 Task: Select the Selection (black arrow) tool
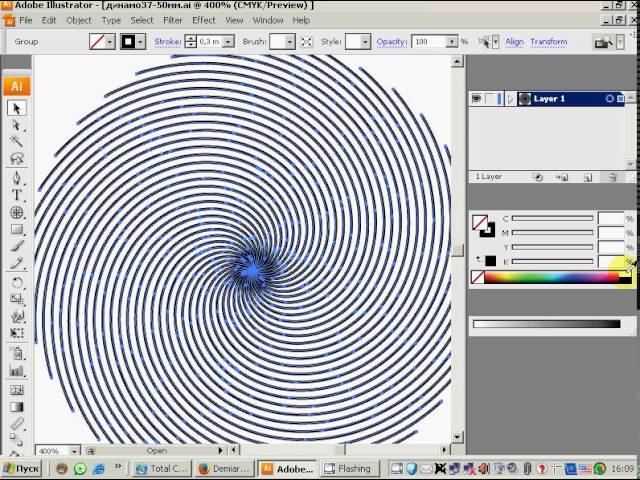[x=16, y=108]
